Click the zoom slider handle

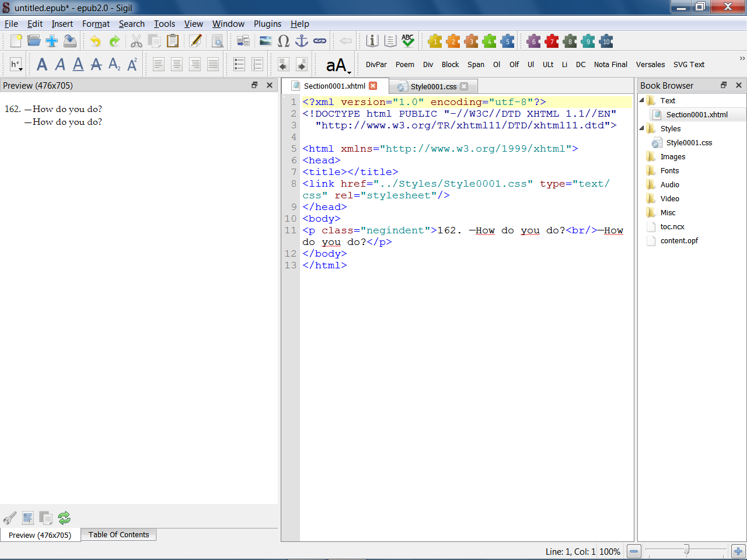tap(686, 549)
